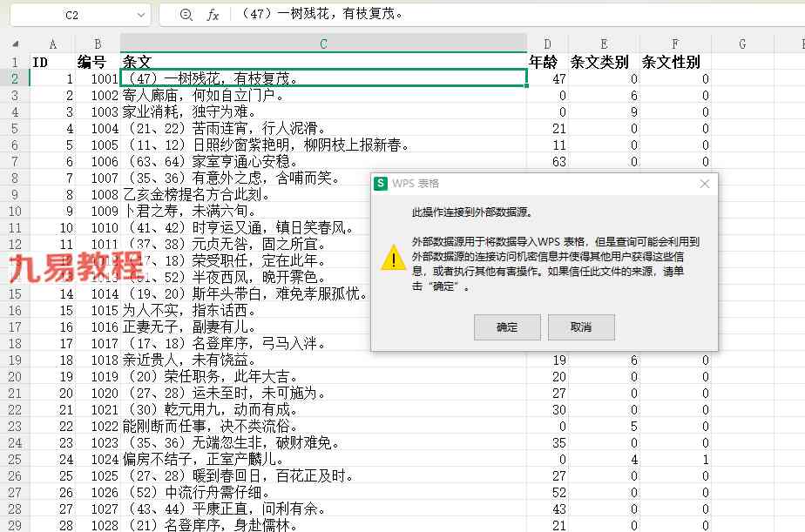This screenshot has width=805, height=532.
Task: Click the formula bar text field
Action: tap(513, 14)
